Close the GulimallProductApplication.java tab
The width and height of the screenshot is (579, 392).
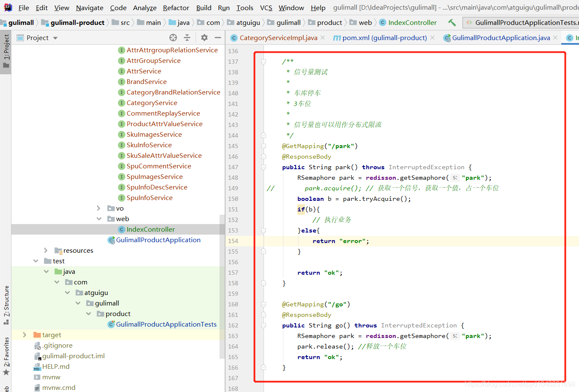click(x=556, y=38)
